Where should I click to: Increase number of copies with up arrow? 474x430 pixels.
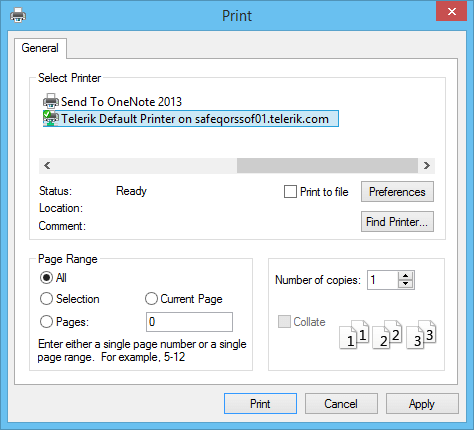[406, 276]
